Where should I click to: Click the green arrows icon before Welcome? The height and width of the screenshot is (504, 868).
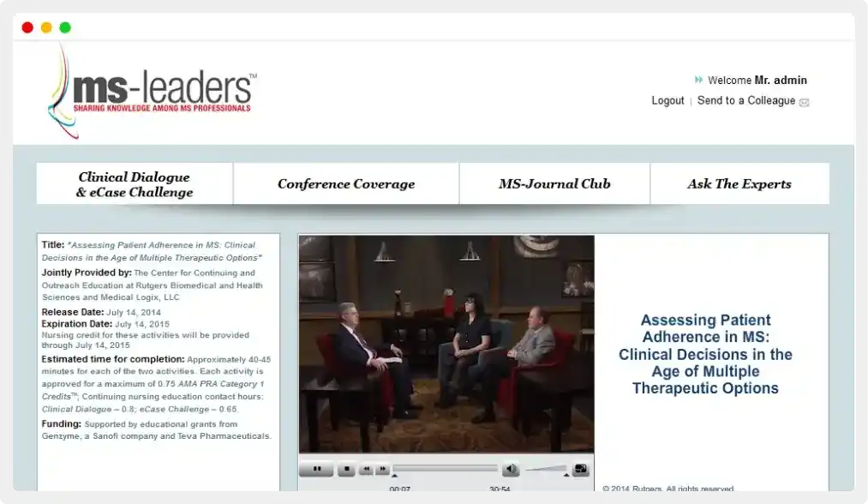[699, 81]
